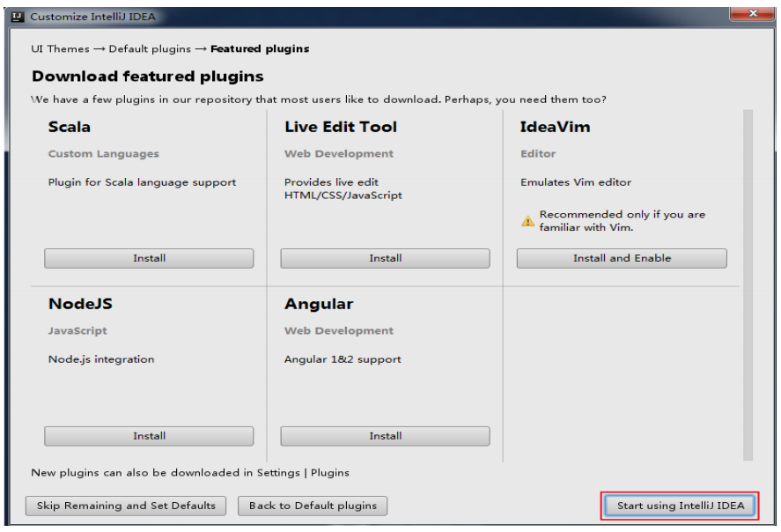Go Back to Default plugins
Image resolution: width=781 pixels, height=532 pixels.
pyautogui.click(x=313, y=506)
